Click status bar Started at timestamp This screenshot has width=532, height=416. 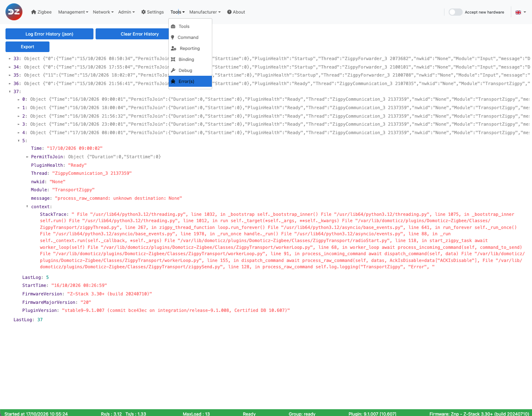(x=36, y=414)
